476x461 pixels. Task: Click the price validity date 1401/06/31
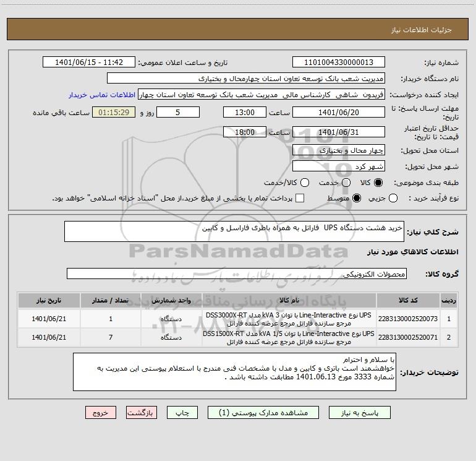click(x=339, y=132)
